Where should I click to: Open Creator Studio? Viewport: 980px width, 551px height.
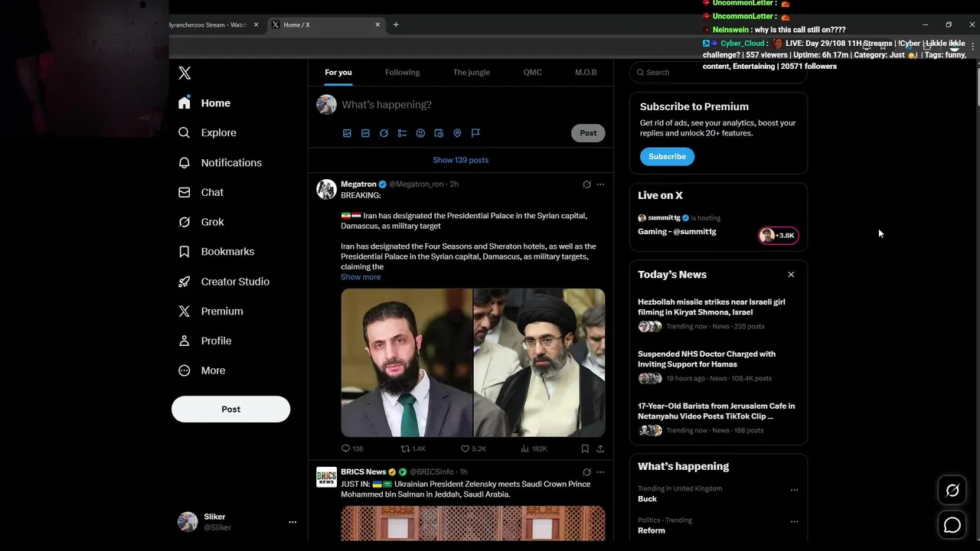(x=224, y=282)
